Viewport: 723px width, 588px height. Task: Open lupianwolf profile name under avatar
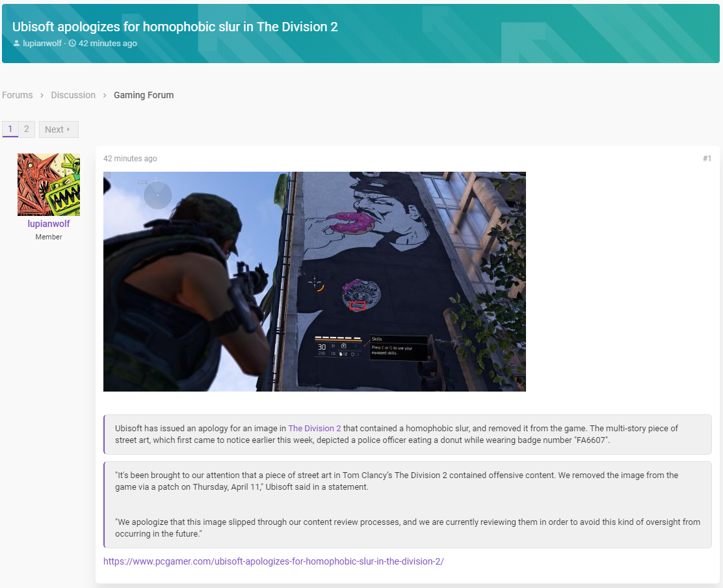pyautogui.click(x=49, y=224)
